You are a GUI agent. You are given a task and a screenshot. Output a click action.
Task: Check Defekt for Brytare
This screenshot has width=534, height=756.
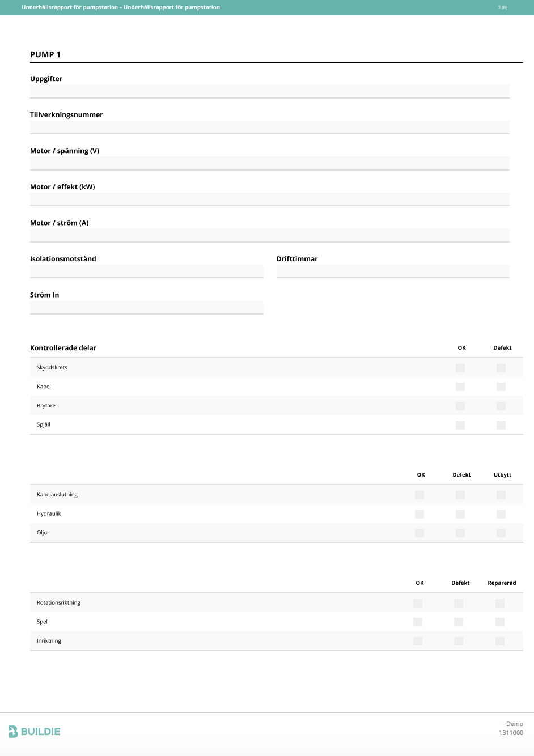[501, 406]
